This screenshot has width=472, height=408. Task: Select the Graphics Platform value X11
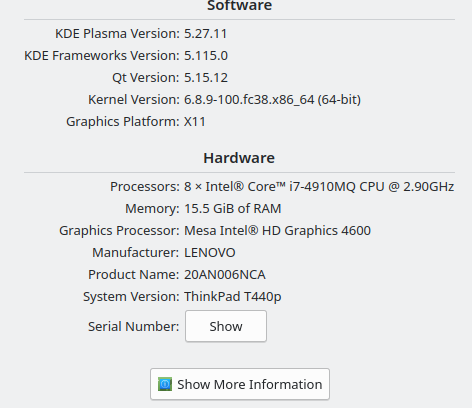[195, 122]
